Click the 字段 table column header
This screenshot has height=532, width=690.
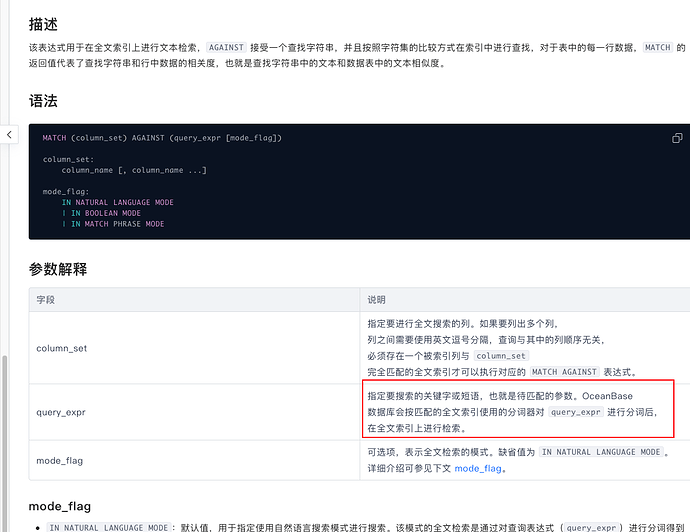click(47, 300)
